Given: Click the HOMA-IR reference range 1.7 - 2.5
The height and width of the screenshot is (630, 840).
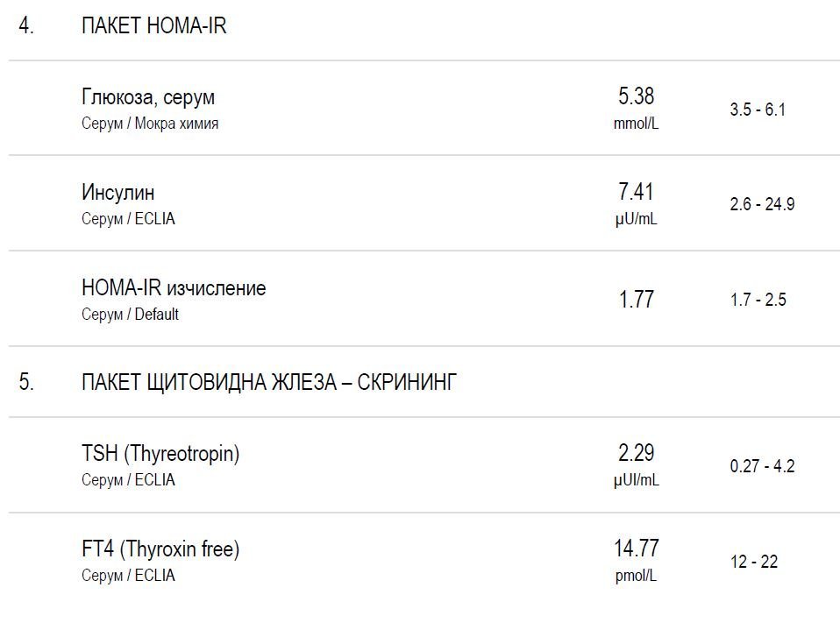Looking at the screenshot, I should coord(758,301).
